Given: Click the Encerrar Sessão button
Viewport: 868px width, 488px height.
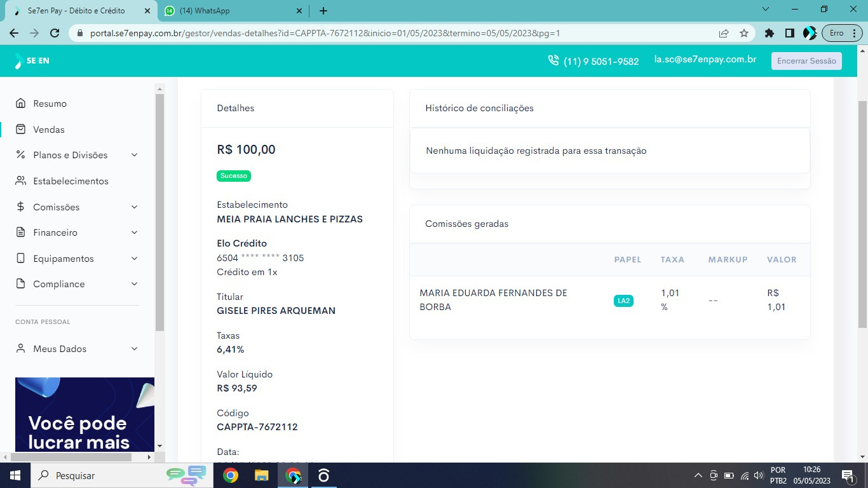Looking at the screenshot, I should pos(806,61).
